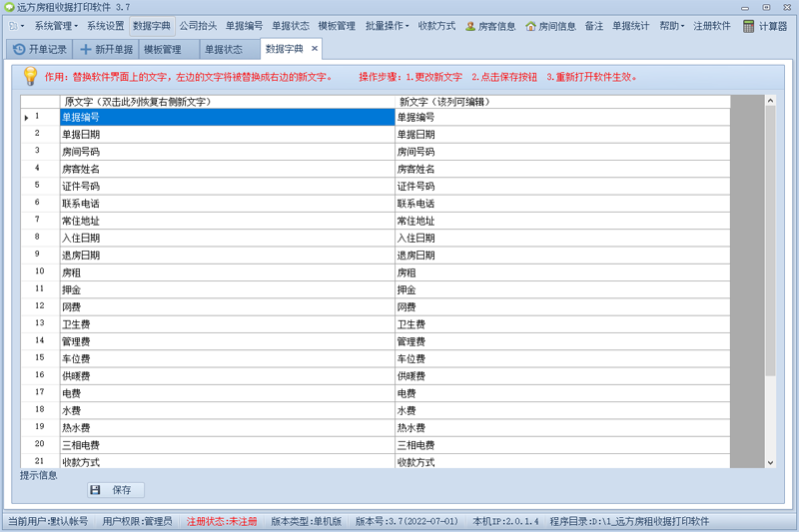Image resolution: width=799 pixels, height=532 pixels.
Task: Click the floppy disk save icon
Action: click(95, 490)
